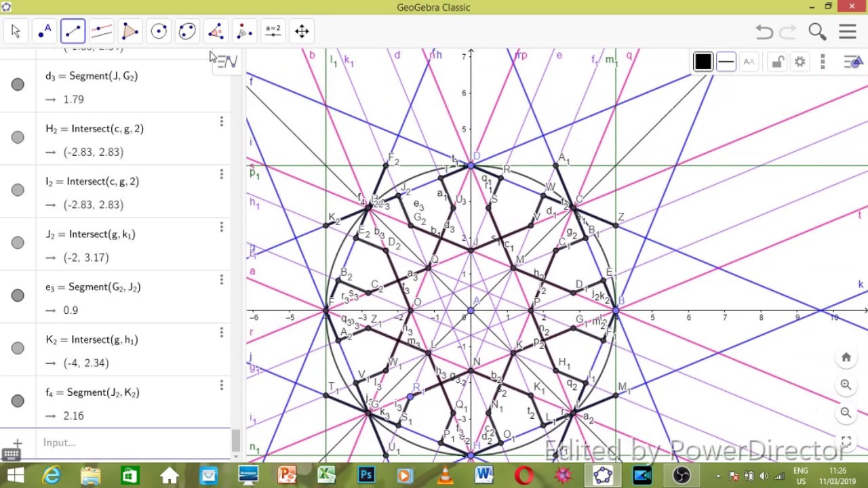Click blue point D at top of circle

click(x=471, y=165)
